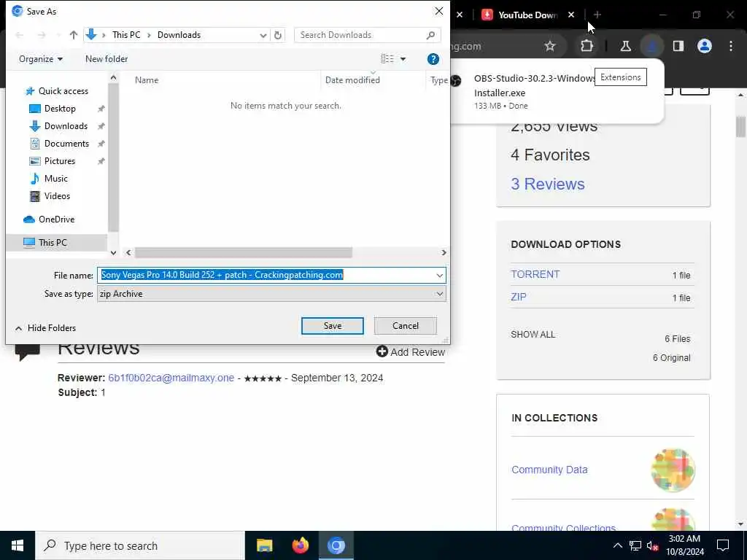The height and width of the screenshot is (560, 747).
Task: Sort by the Name column header
Action: click(x=147, y=80)
